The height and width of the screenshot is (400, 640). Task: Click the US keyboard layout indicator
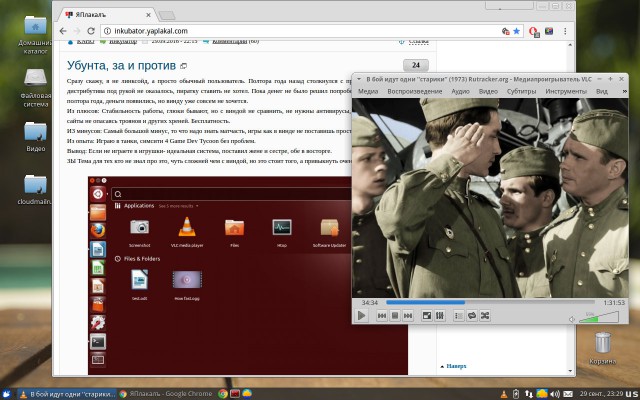(x=632, y=394)
